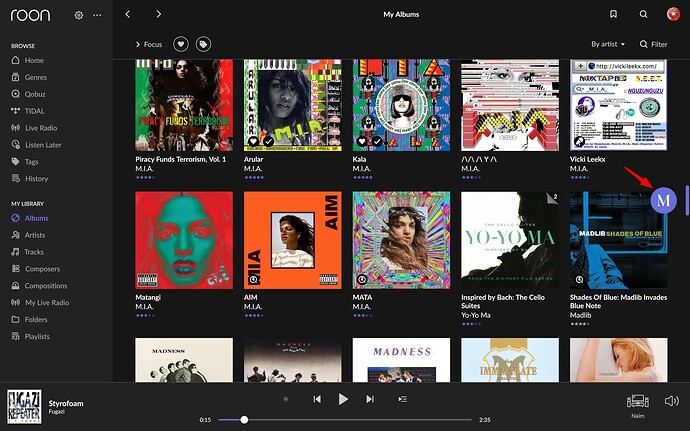Open the orange AIM album cover
This screenshot has width=690, height=431.
tap(293, 240)
